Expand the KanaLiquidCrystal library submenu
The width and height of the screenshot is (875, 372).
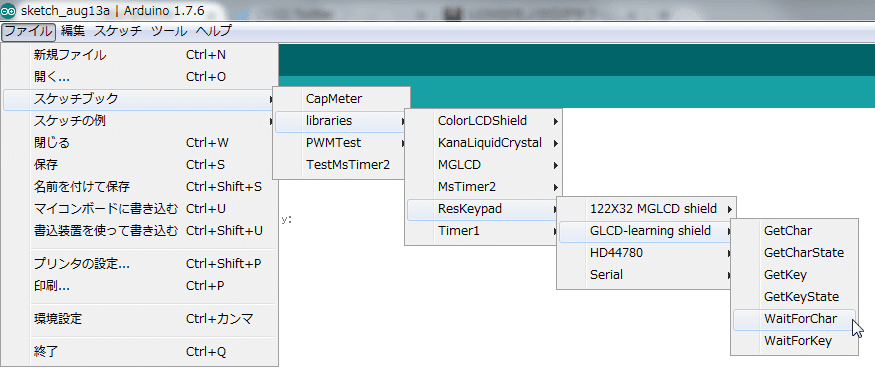pyautogui.click(x=484, y=143)
